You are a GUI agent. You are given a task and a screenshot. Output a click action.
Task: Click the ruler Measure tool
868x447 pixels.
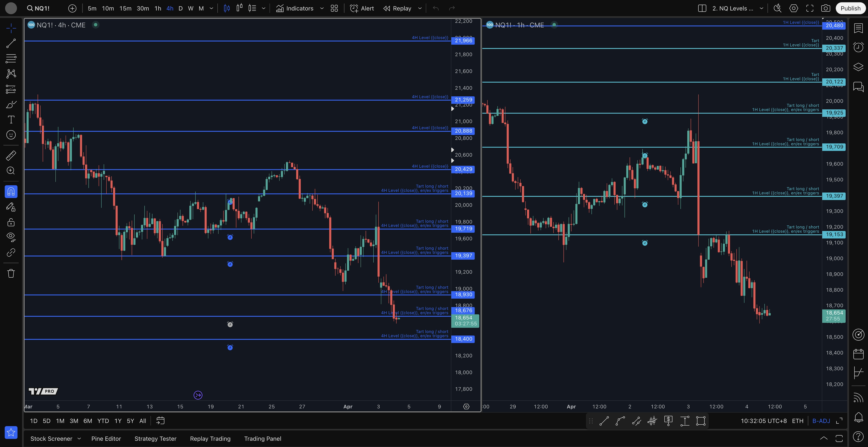coord(11,155)
